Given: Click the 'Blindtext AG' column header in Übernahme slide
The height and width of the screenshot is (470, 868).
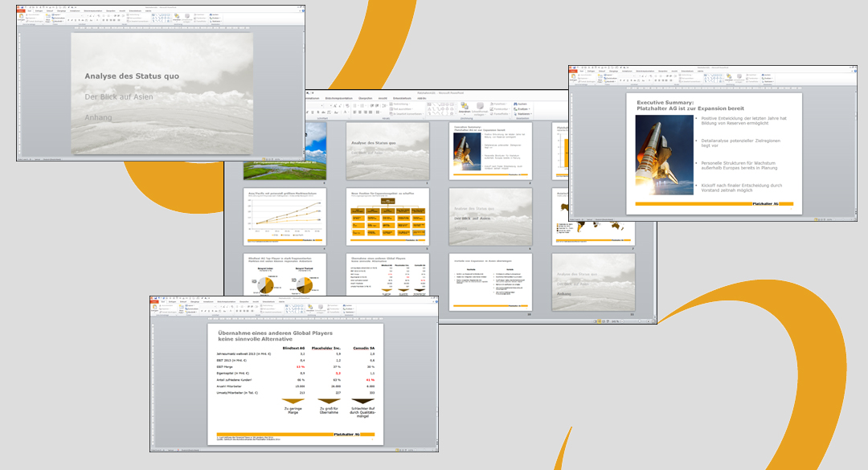Looking at the screenshot, I should (294, 348).
